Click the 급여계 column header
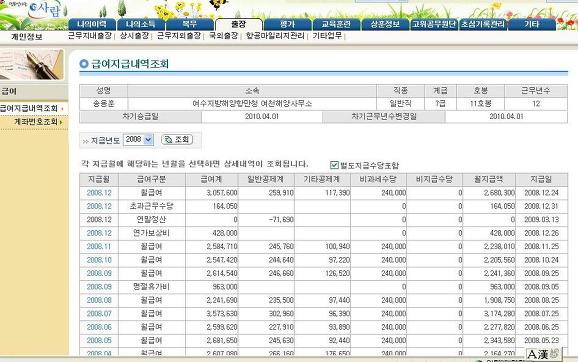Image resolution: width=578 pixels, height=362 pixels. point(212,180)
